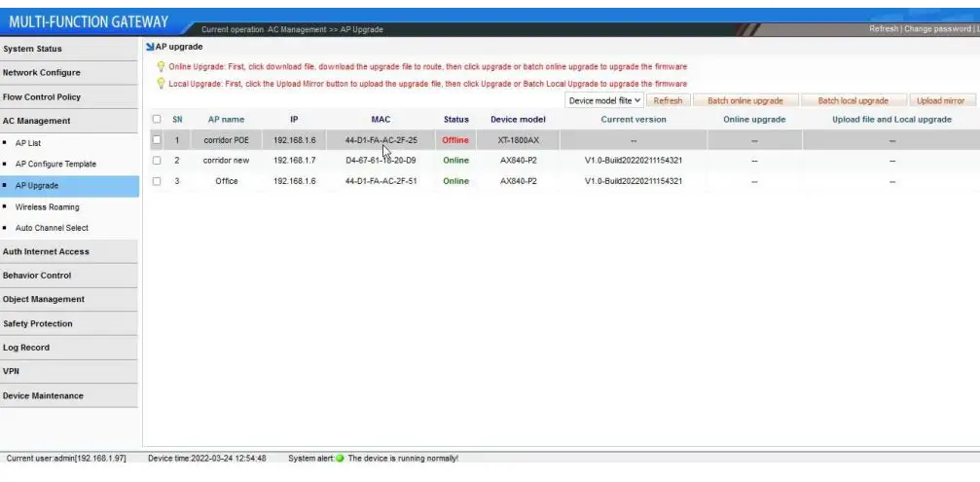Open the Device model filter dropdown
Viewport: 980px width, 482px height.
coord(604,100)
